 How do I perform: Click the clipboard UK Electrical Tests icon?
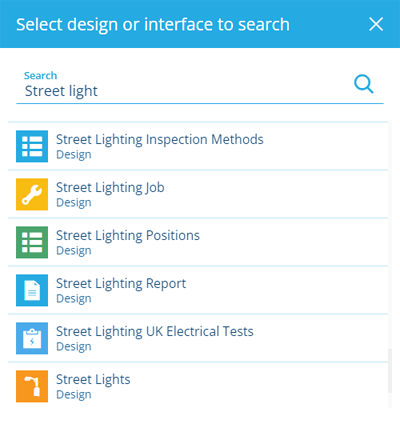pos(32,338)
